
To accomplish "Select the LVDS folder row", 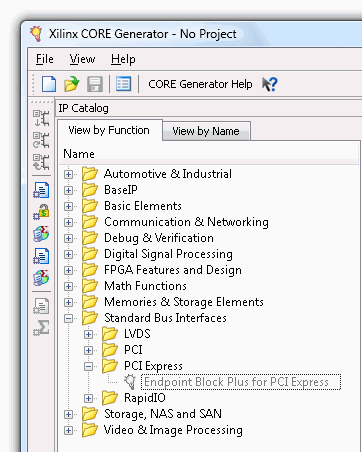I will point(126,334).
